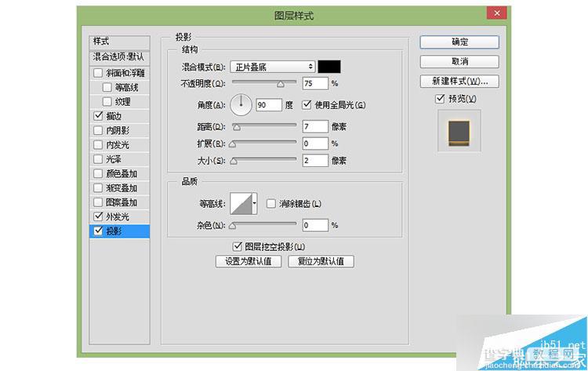Open the black shadow color swatch
Viewport: 588px width, 371px height.
[329, 67]
